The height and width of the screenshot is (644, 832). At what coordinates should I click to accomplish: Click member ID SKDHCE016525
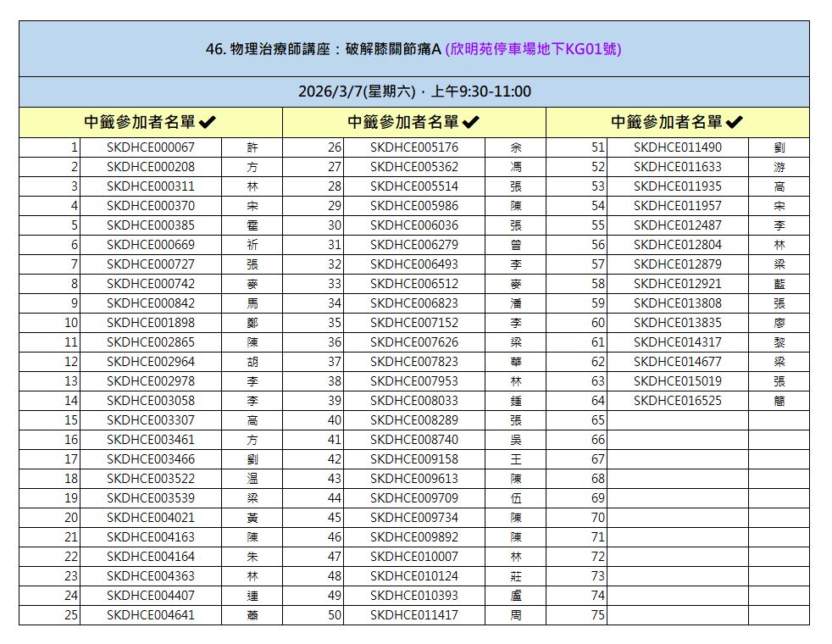click(x=677, y=401)
